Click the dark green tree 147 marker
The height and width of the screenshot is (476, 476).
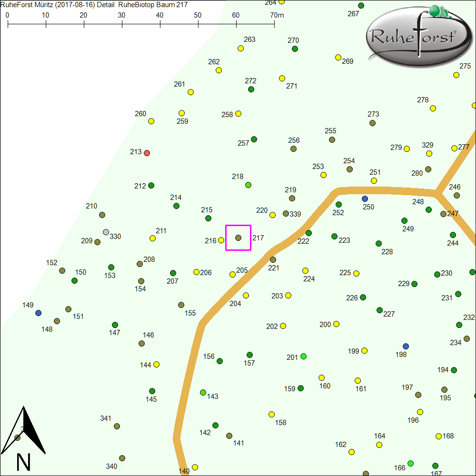click(x=115, y=325)
